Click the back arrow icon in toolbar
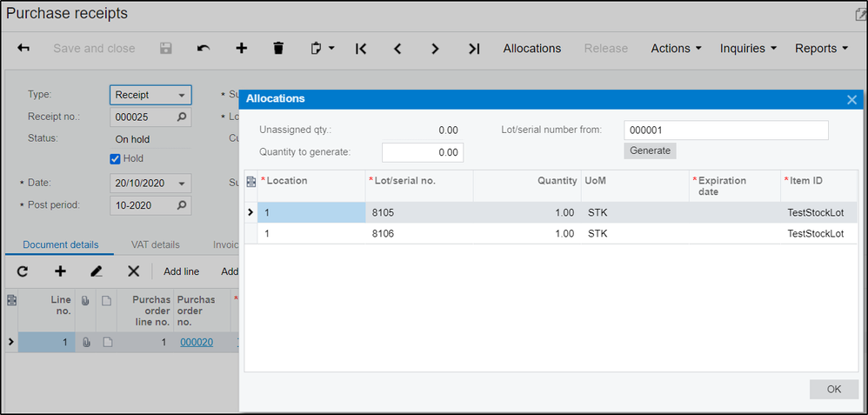This screenshot has width=868, height=415. point(24,49)
